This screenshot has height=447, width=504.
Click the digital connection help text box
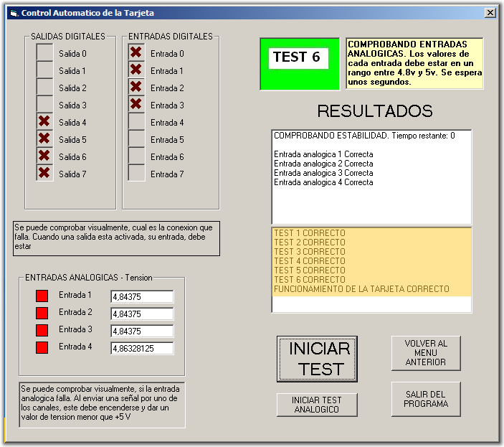pos(116,238)
